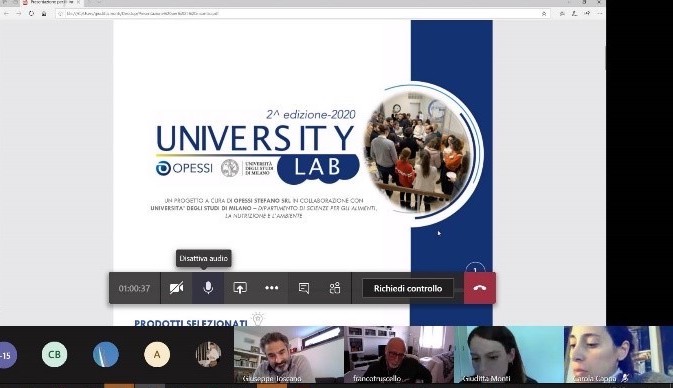Select the A participant avatar

pos(157,355)
